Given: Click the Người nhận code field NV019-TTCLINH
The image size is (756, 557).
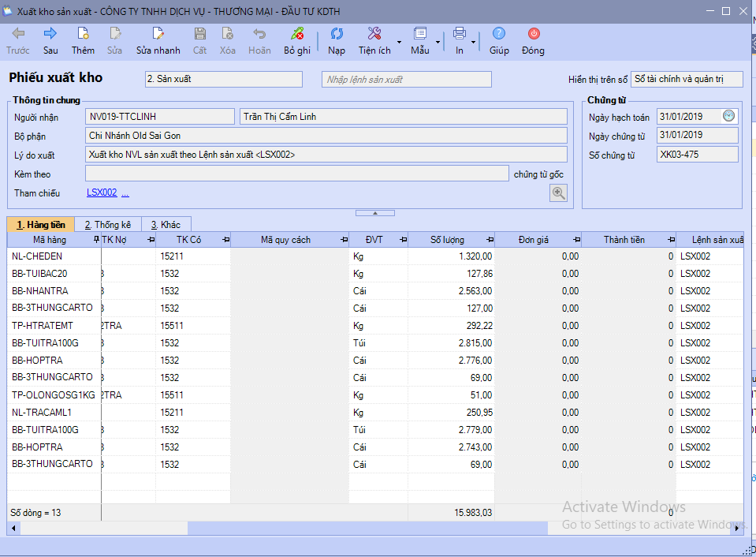Looking at the screenshot, I should point(160,116).
